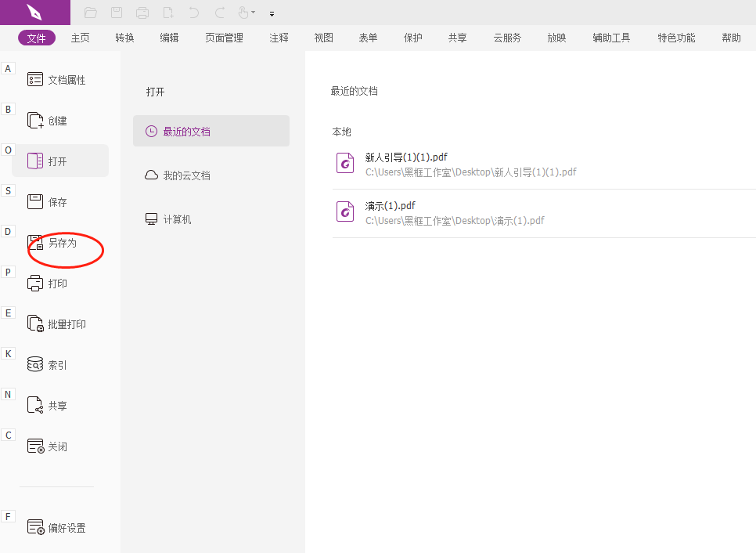Open 文档属性 from the sidebar
Screen dimensions: 756x553
pyautogui.click(x=56, y=79)
